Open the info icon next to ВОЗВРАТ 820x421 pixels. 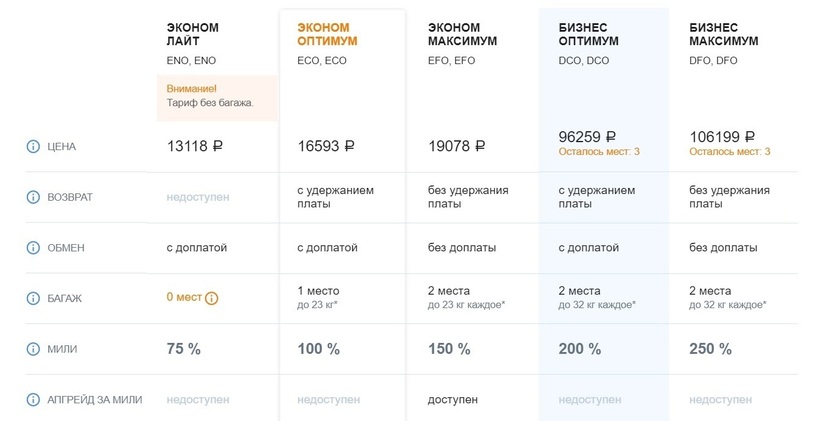click(33, 197)
